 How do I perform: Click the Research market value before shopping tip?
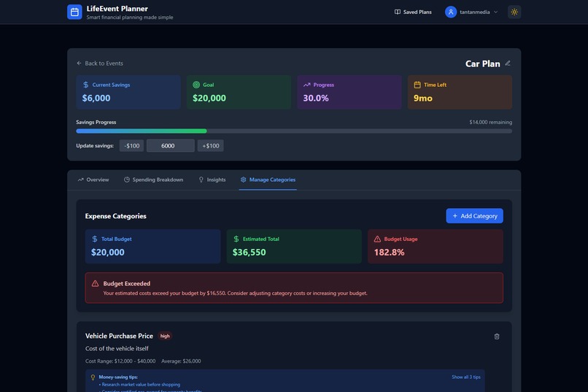[x=139, y=385]
